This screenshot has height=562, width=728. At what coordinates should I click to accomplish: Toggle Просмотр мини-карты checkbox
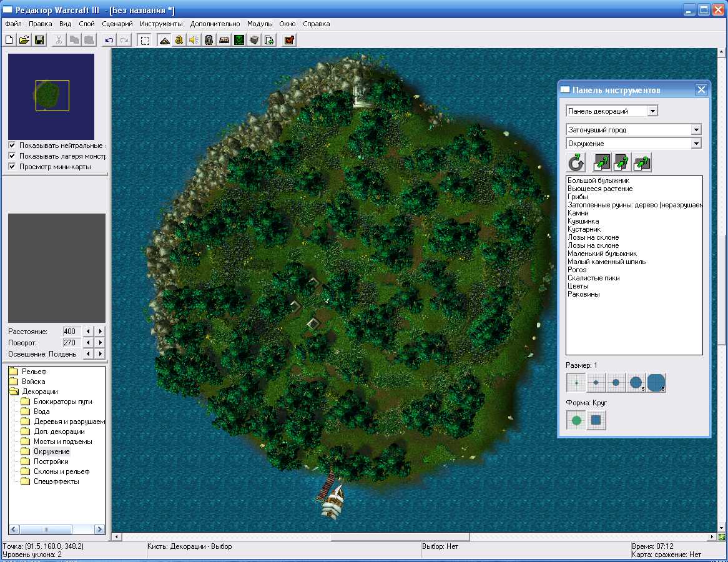pos(12,167)
